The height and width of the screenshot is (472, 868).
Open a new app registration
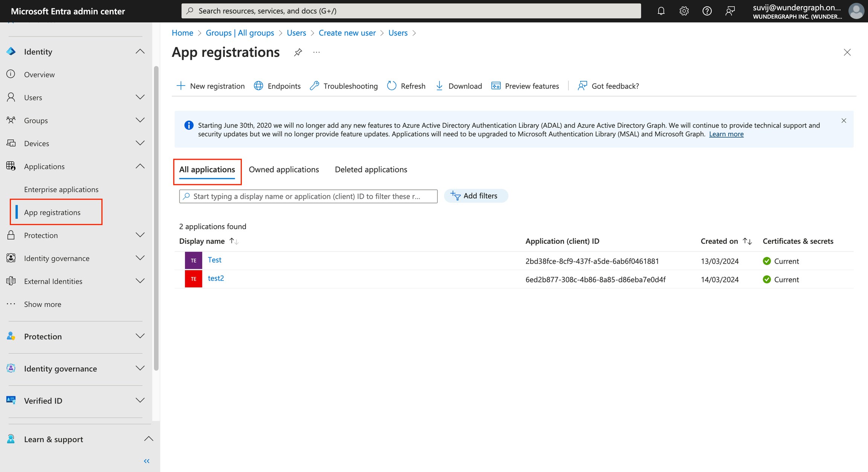click(210, 86)
